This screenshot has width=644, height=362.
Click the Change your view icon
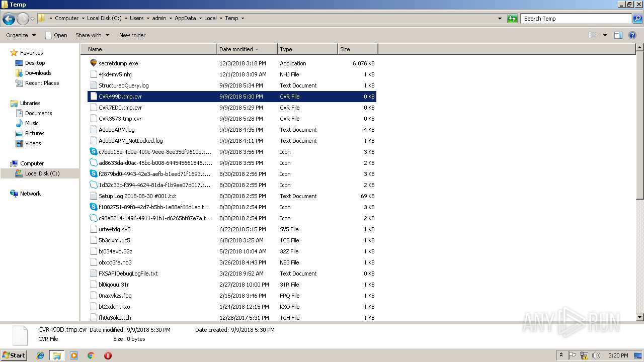point(593,35)
